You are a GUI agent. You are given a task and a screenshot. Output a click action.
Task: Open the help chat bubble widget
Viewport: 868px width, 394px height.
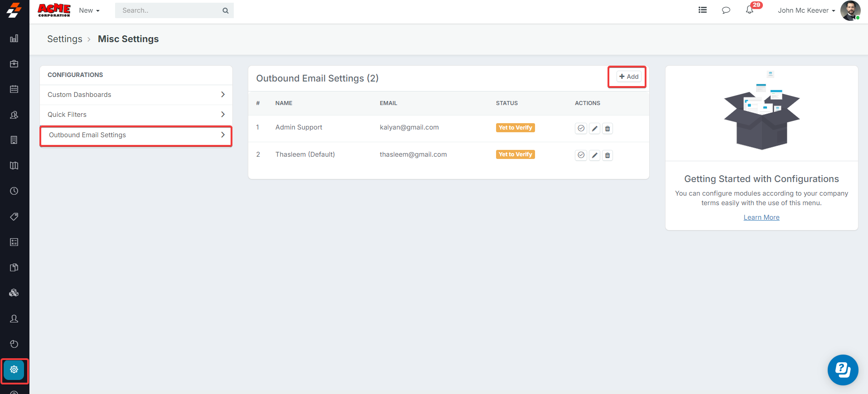(x=843, y=370)
